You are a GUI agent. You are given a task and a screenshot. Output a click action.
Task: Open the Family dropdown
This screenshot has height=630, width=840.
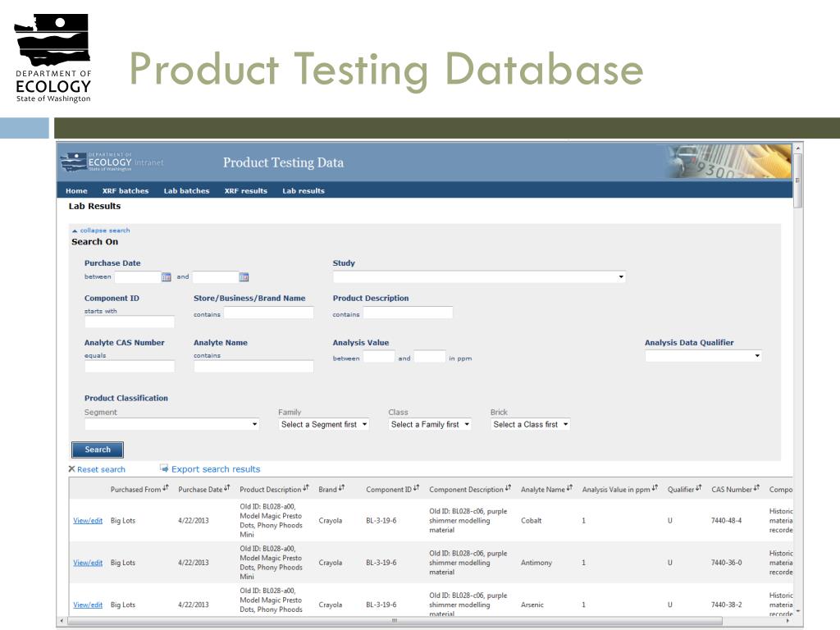pyautogui.click(x=323, y=425)
